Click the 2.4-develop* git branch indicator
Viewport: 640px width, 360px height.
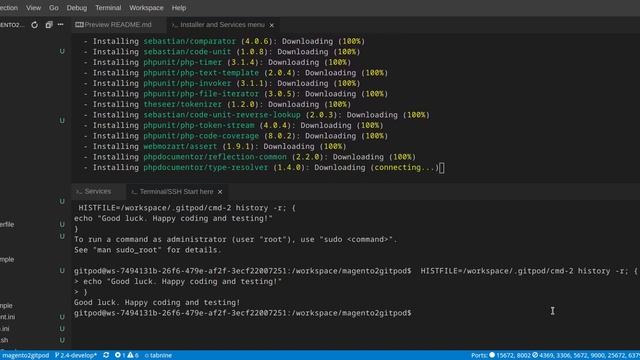point(76,355)
